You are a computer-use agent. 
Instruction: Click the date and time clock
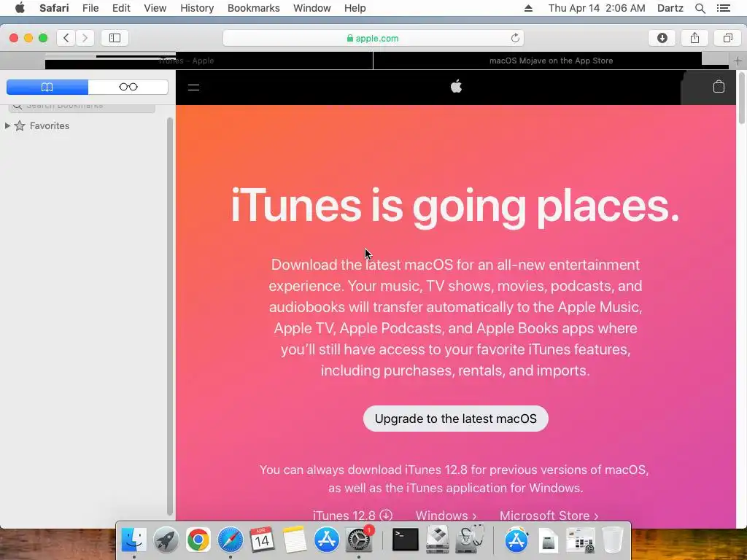point(597,8)
